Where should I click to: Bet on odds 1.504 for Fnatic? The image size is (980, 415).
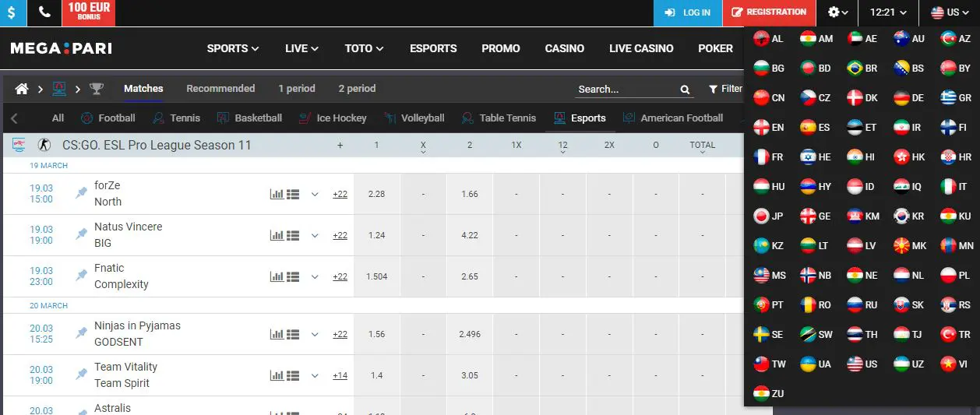pos(377,276)
